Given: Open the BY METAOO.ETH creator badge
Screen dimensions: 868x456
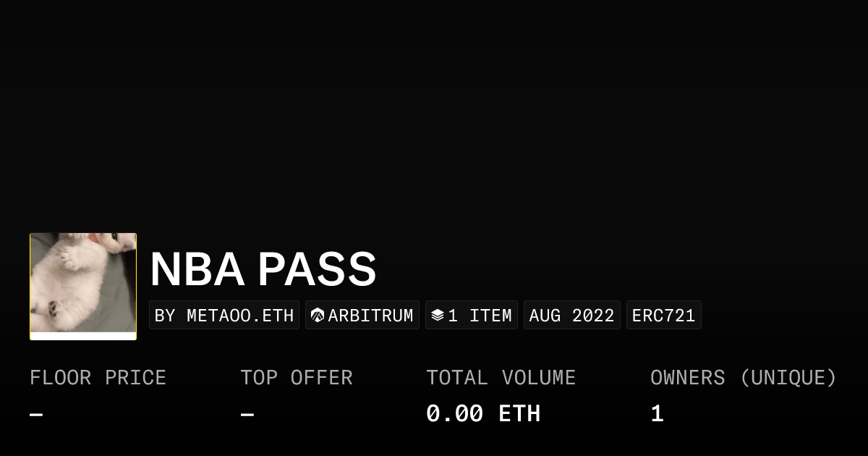Looking at the screenshot, I should pyautogui.click(x=224, y=316).
